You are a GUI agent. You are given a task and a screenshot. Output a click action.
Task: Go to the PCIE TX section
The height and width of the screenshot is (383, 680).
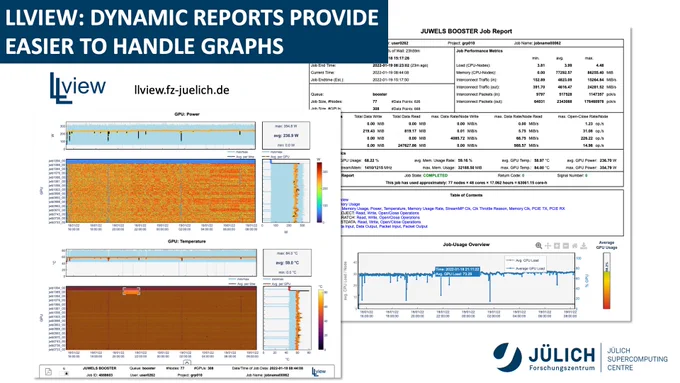click(x=539, y=209)
